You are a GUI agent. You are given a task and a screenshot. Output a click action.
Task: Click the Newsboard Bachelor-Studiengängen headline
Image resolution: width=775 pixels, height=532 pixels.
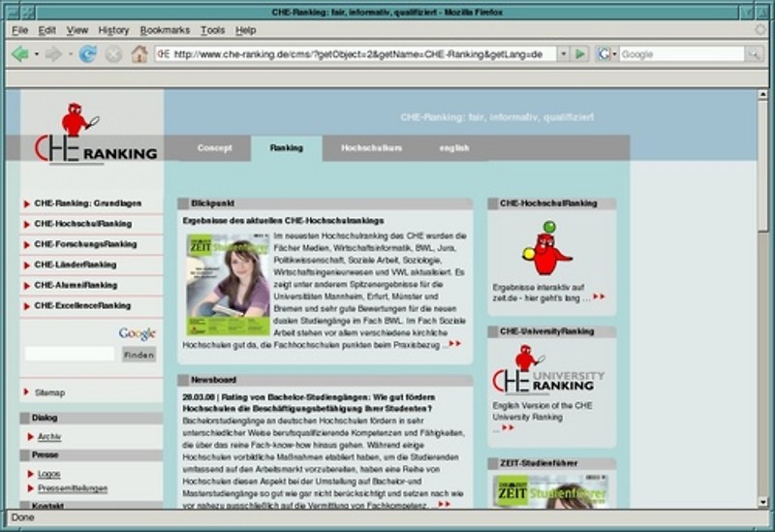point(308,403)
